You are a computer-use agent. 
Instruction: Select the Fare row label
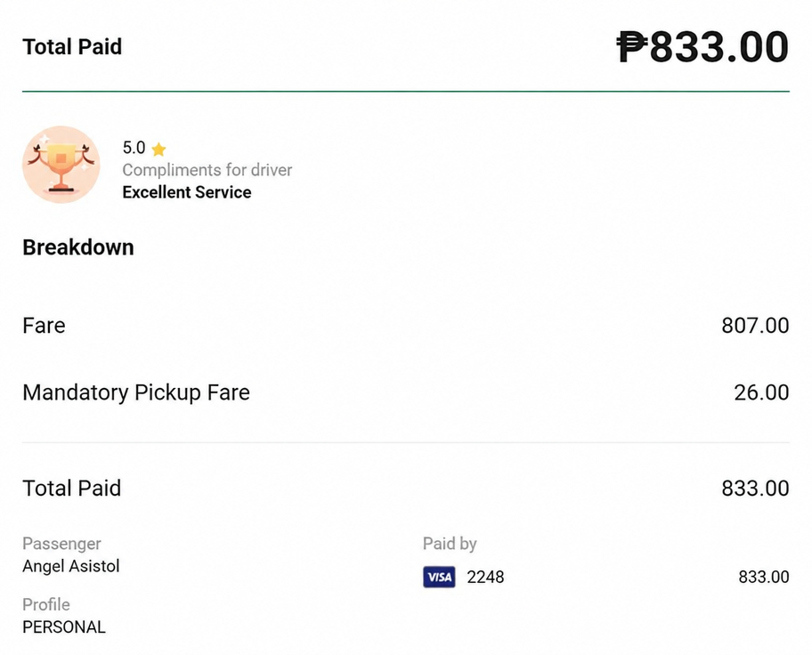[44, 326]
